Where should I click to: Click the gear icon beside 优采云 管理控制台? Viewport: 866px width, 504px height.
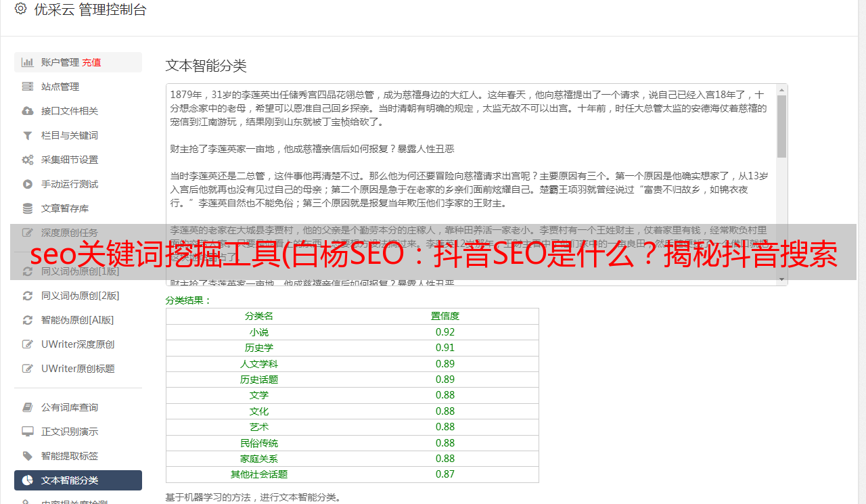20,9
